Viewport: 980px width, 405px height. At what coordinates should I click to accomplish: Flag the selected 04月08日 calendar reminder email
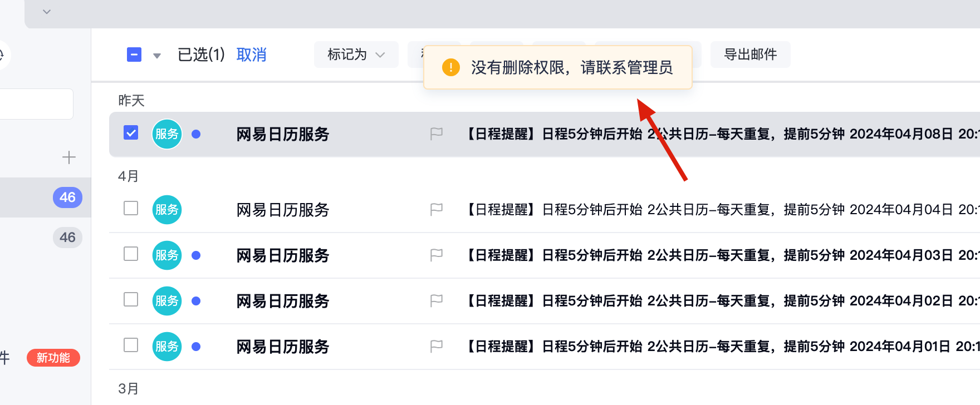(x=437, y=134)
